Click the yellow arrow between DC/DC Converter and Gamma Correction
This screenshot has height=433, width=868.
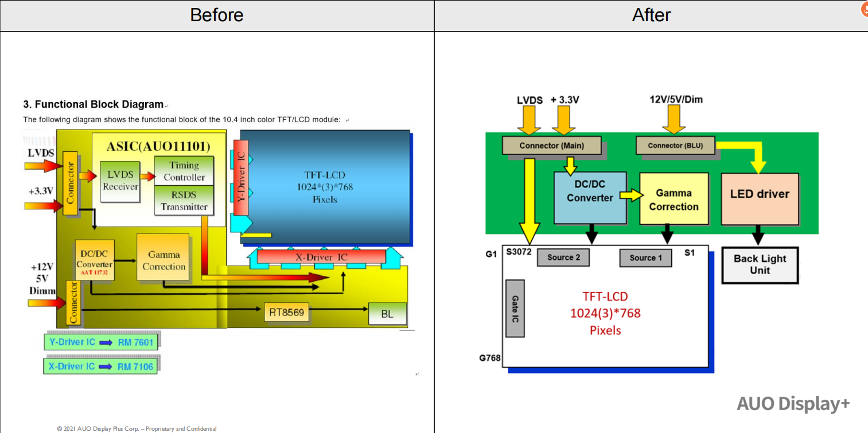click(x=632, y=196)
